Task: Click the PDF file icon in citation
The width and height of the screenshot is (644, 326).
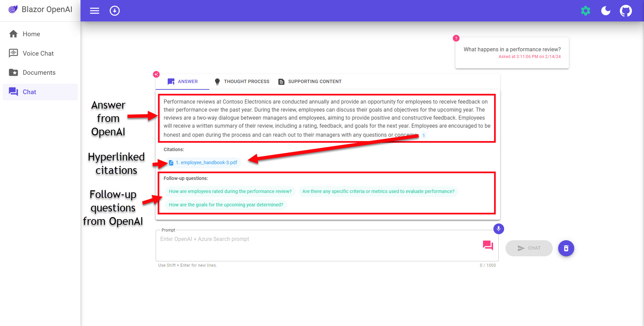Action: point(171,162)
